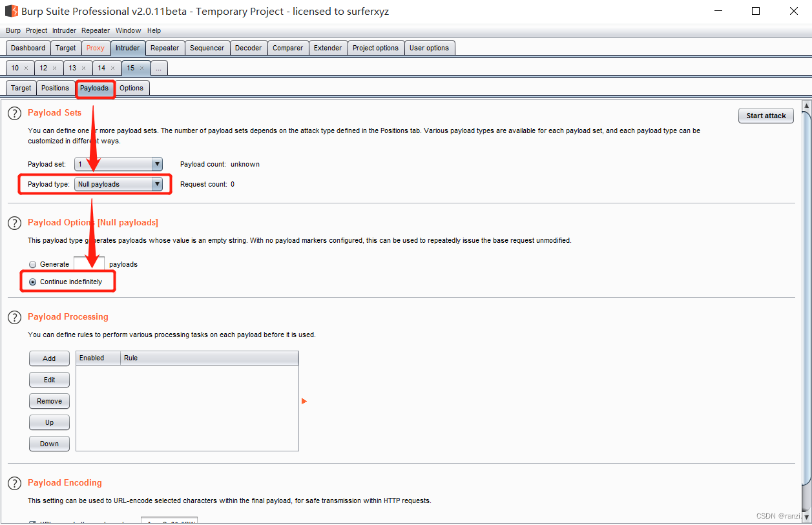The image size is (812, 525).
Task: Click the Rule column header
Action: click(x=209, y=358)
